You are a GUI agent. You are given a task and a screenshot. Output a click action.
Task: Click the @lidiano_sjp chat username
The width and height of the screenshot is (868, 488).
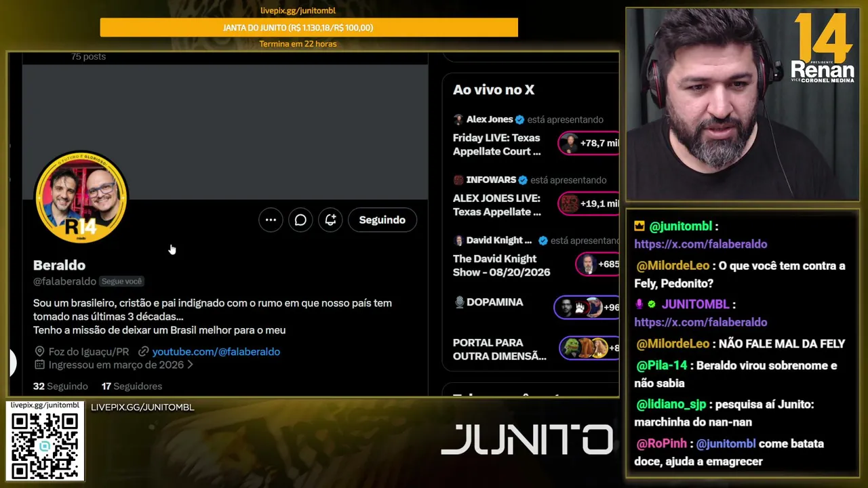click(671, 405)
